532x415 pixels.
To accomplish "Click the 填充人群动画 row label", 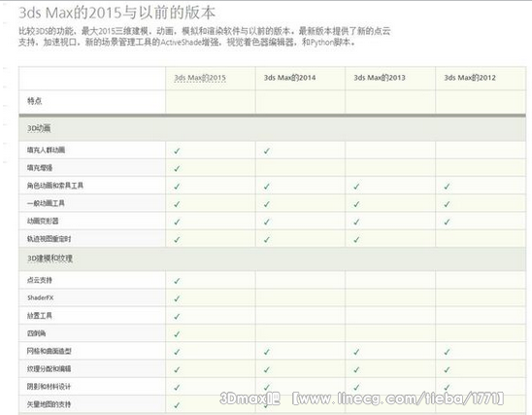I will point(47,150).
